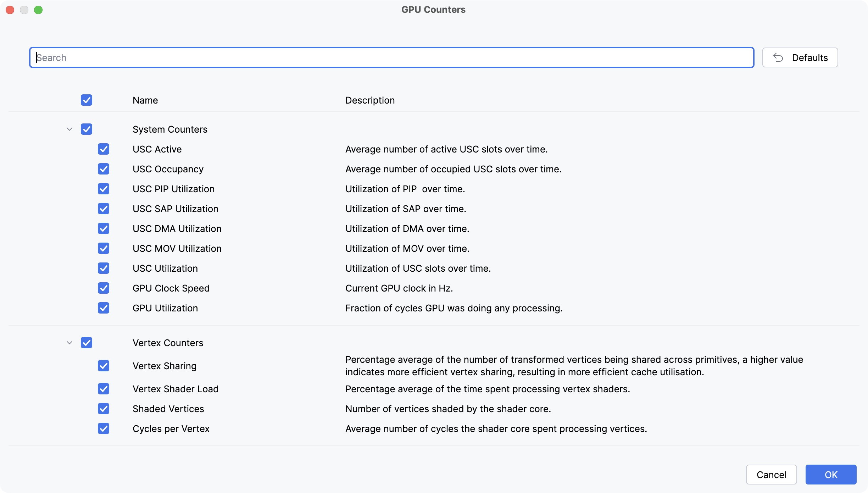This screenshot has width=868, height=493.
Task: Select the GPU Utilization row name
Action: pos(165,308)
